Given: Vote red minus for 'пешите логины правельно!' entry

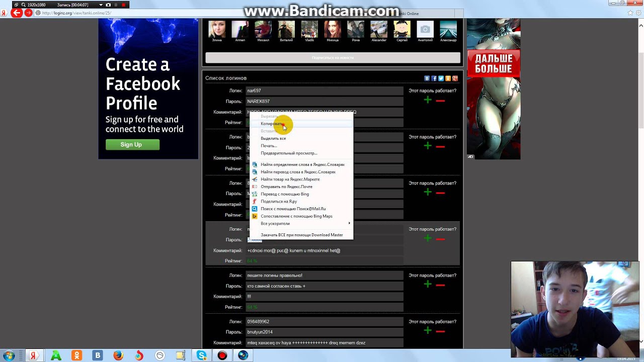Looking at the screenshot, I should (440, 285).
